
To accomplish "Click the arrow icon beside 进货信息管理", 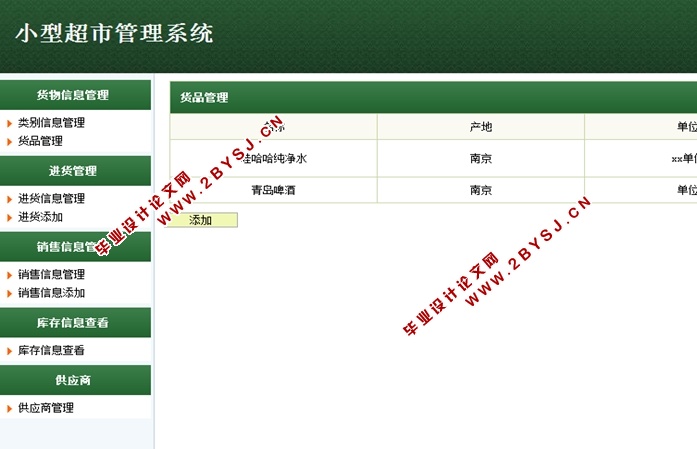I will pyautogui.click(x=9, y=200).
